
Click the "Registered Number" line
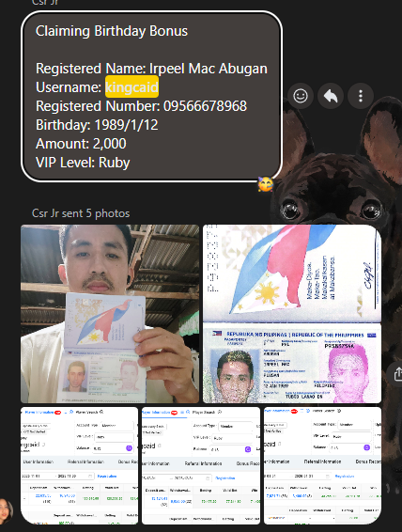point(141,106)
